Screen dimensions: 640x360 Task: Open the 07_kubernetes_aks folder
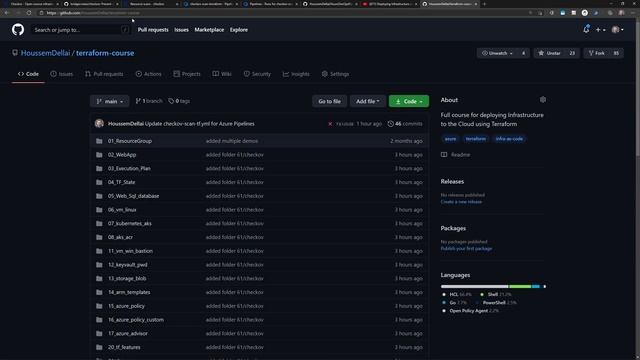pyautogui.click(x=129, y=223)
